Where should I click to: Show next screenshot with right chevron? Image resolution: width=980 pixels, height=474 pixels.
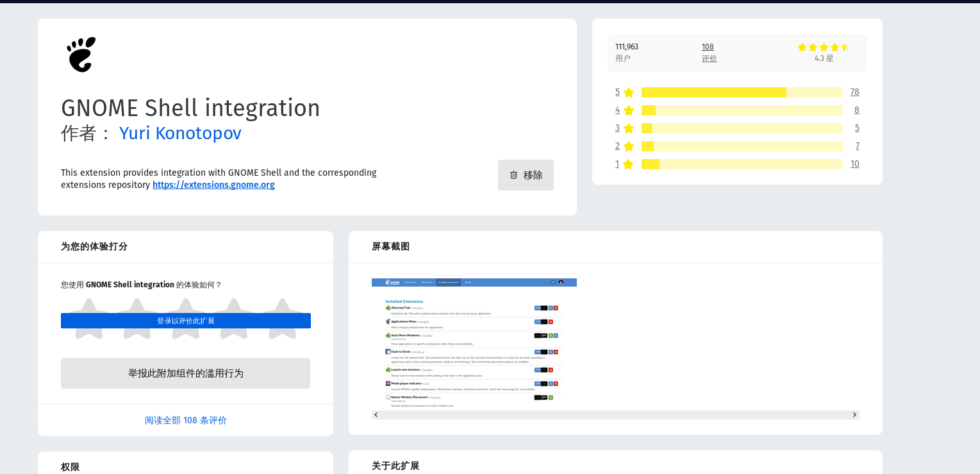click(854, 415)
